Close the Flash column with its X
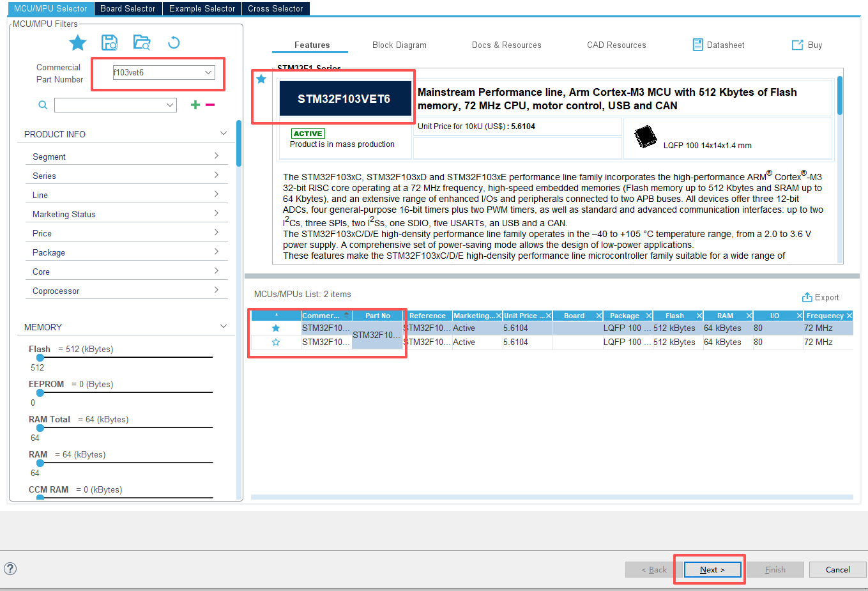The width and height of the screenshot is (868, 591). (699, 316)
